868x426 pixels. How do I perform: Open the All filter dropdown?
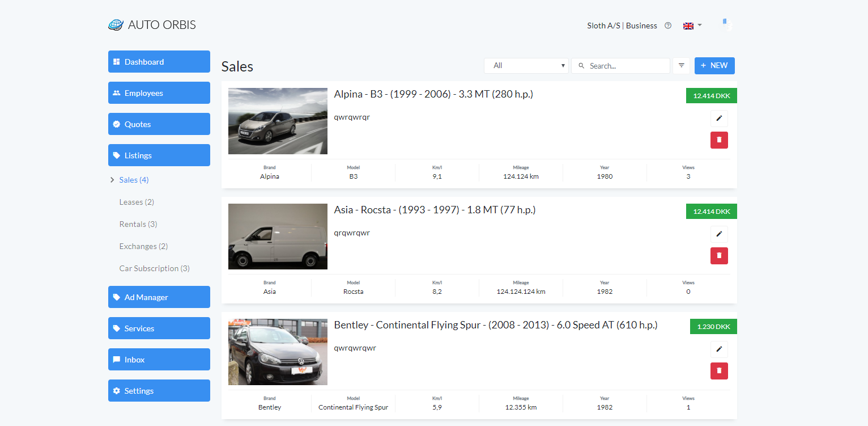526,66
